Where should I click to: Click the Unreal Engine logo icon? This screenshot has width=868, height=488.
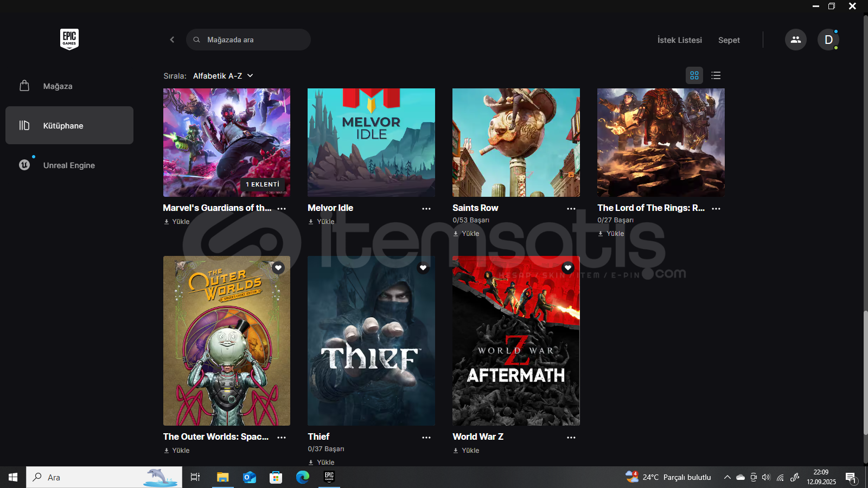pyautogui.click(x=24, y=165)
